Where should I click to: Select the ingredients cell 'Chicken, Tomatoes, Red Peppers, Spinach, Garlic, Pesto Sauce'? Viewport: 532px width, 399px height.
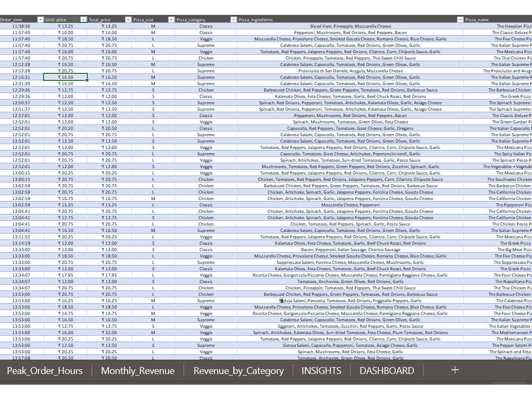tap(350, 224)
